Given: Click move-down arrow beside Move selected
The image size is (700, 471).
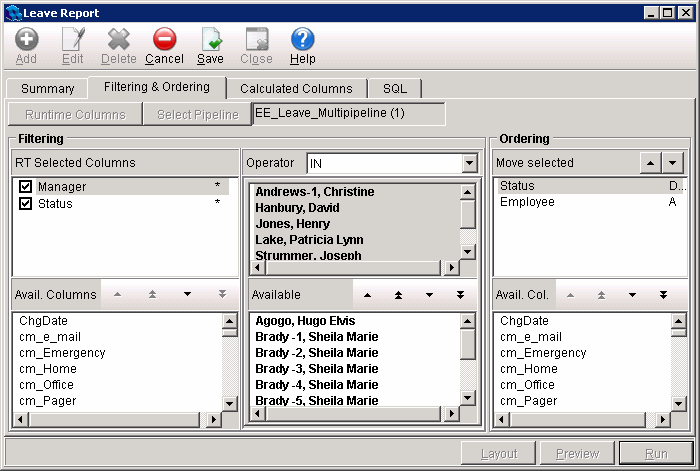Looking at the screenshot, I should click(673, 162).
